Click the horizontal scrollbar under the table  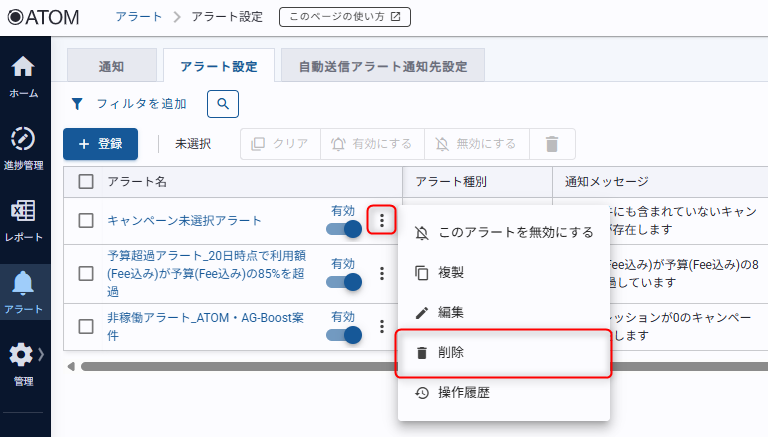point(230,366)
